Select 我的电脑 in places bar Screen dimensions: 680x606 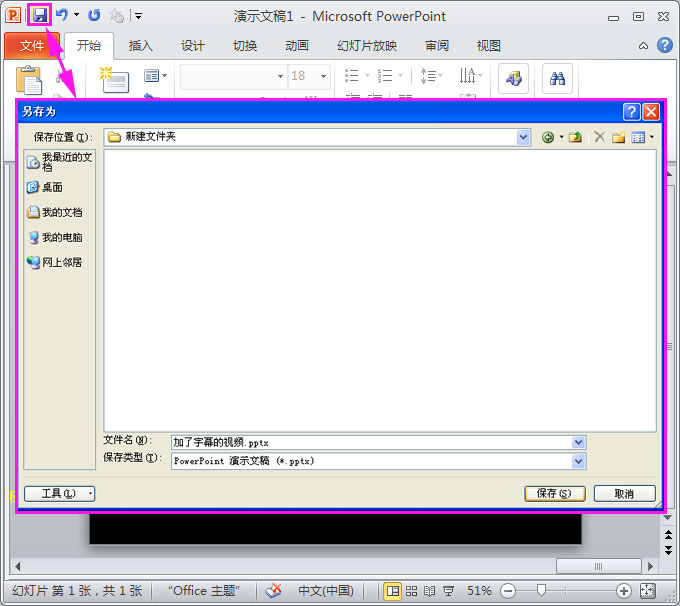coord(54,237)
